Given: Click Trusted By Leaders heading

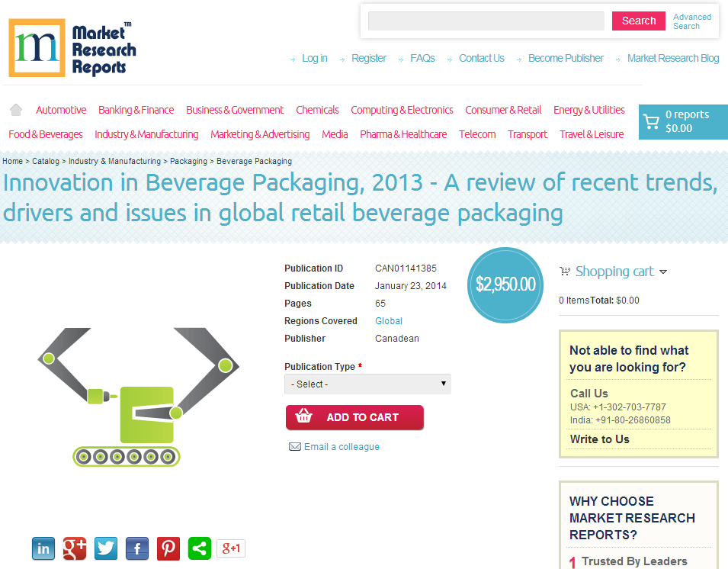Looking at the screenshot, I should click(634, 561).
